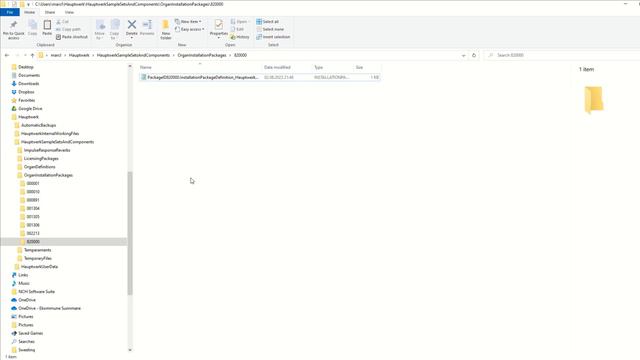This screenshot has width=640, height=360.
Task: Expand the Open dropdown in ribbon
Action: (240, 22)
